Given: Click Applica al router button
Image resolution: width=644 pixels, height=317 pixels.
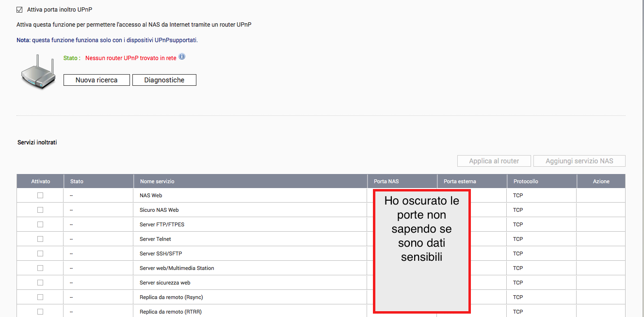Looking at the screenshot, I should [494, 161].
